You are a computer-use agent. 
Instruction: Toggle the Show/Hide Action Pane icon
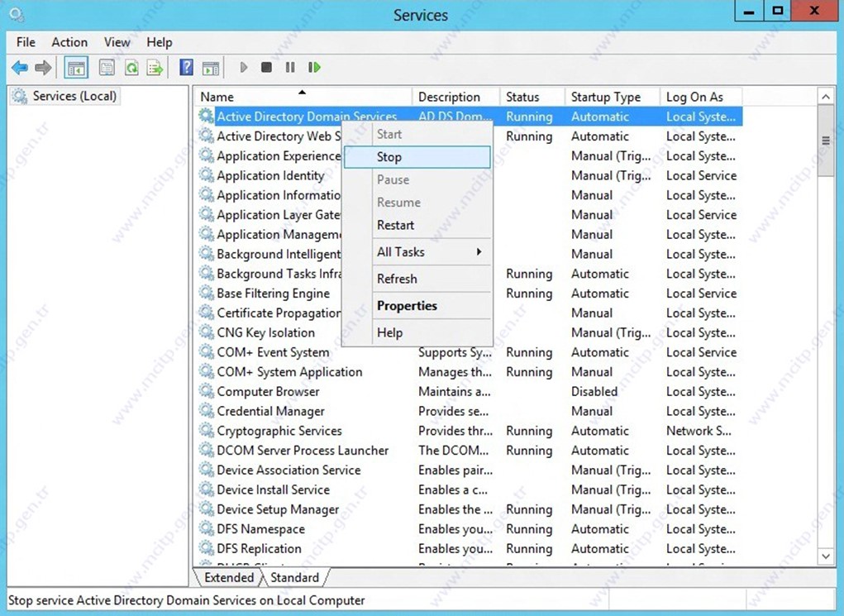point(211,68)
